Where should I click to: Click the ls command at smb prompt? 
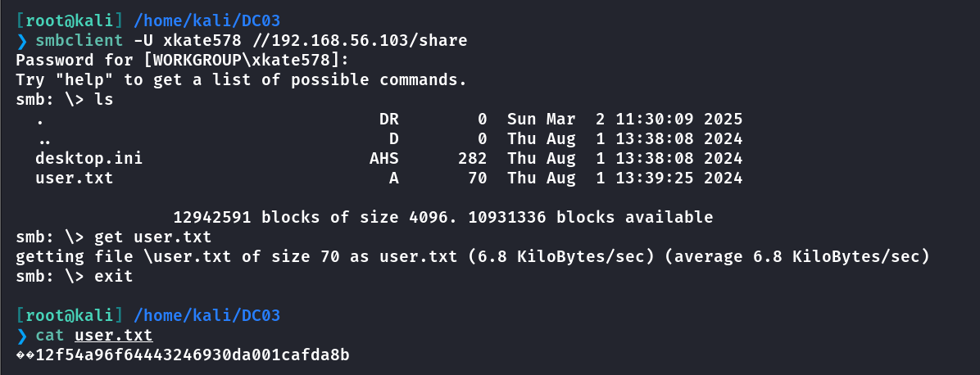click(104, 100)
